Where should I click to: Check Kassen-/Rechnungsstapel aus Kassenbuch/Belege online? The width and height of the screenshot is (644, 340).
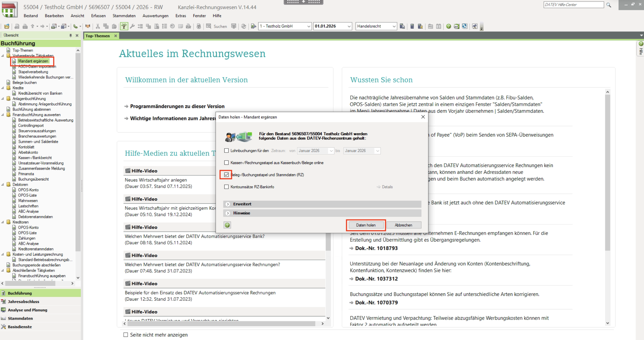point(226,163)
